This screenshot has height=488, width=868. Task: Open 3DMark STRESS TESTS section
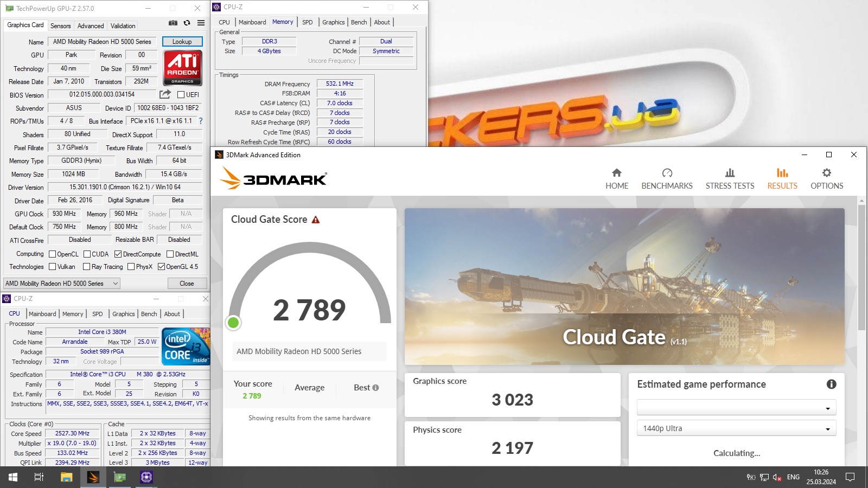point(730,178)
